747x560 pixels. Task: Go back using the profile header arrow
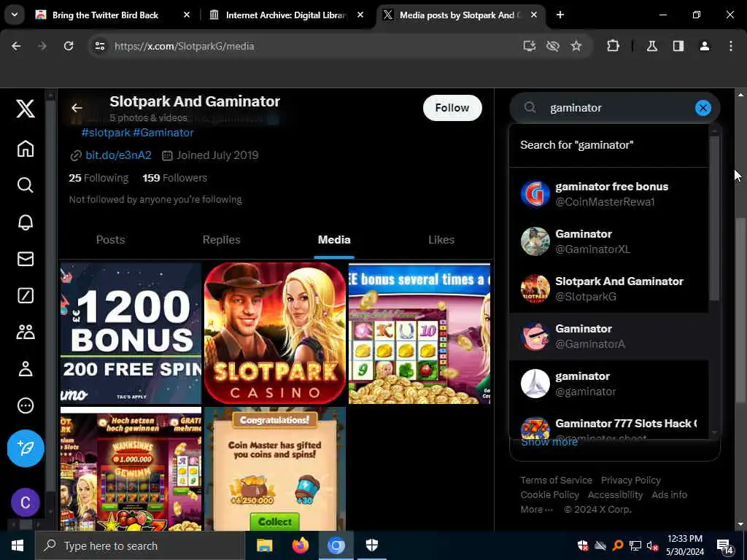tap(77, 108)
